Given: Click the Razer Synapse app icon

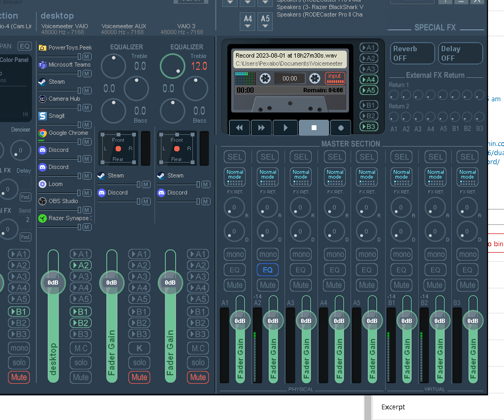Looking at the screenshot, I should (x=43, y=219).
